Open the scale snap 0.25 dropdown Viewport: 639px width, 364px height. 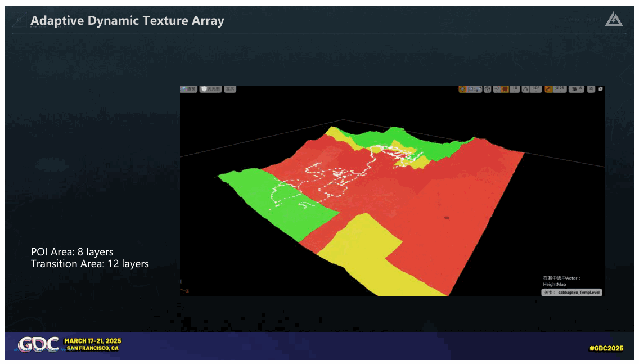(560, 89)
